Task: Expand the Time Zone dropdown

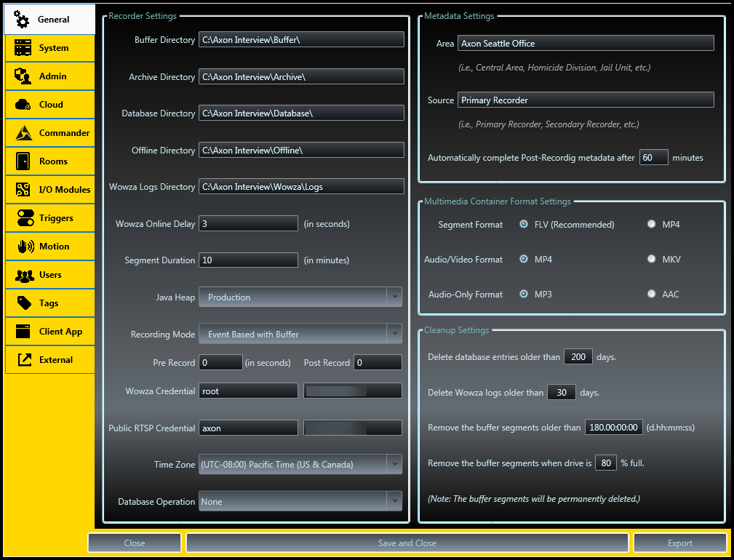Action: coord(394,465)
